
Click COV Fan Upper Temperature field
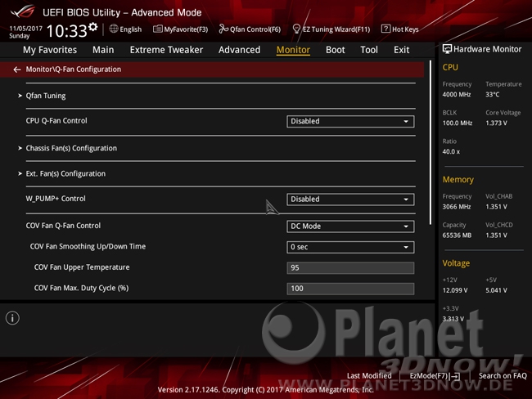(x=350, y=268)
